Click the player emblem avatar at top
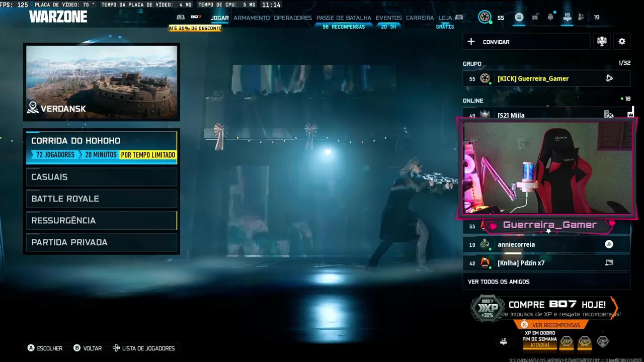Image resolution: width=644 pixels, height=362 pixels. pyautogui.click(x=485, y=17)
